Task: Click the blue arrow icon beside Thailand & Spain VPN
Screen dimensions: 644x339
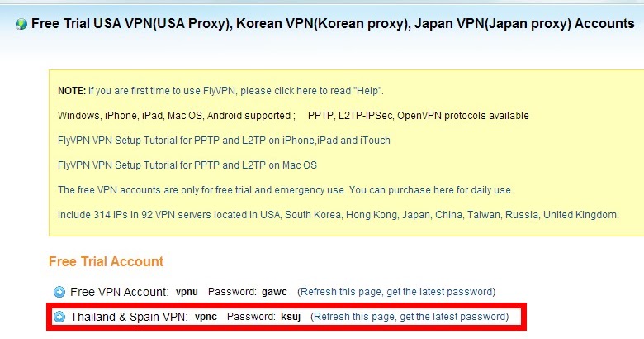Action: 59,317
